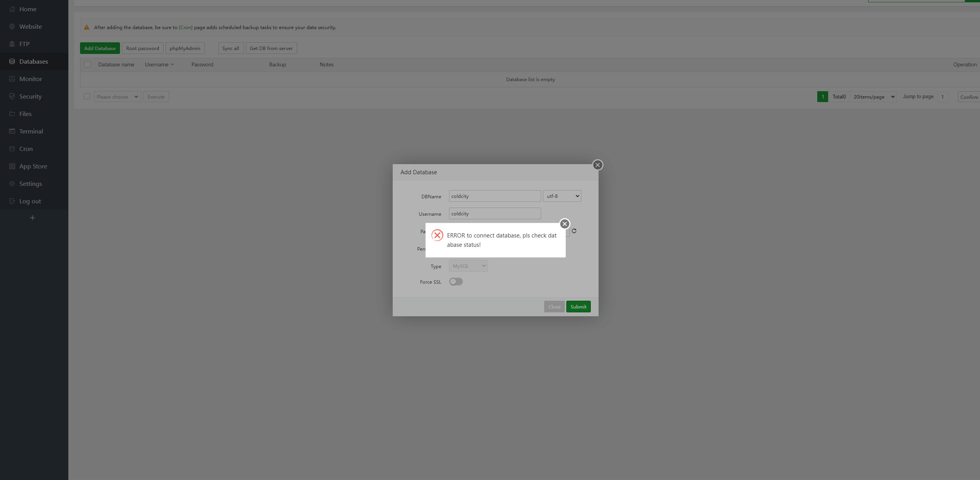Click the Files folder icon
This screenshot has width=980, height=480.
coord(12,114)
